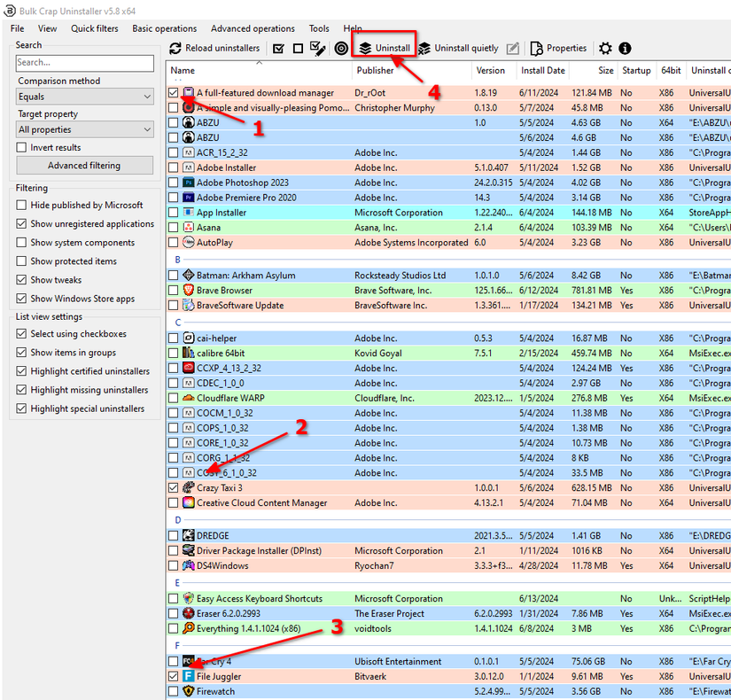Open the File menu

tap(17, 28)
